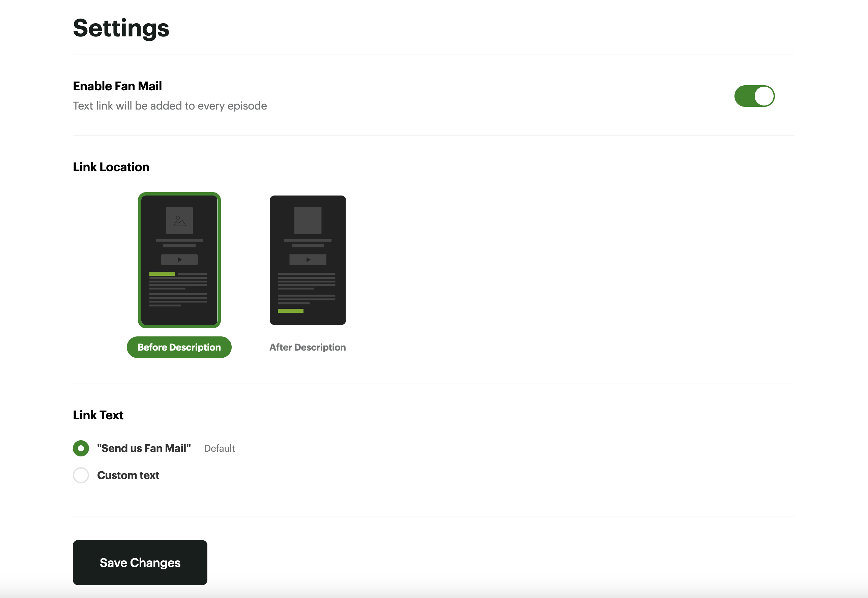Click the Before Description pill button
The width and height of the screenshot is (868, 598).
click(179, 347)
